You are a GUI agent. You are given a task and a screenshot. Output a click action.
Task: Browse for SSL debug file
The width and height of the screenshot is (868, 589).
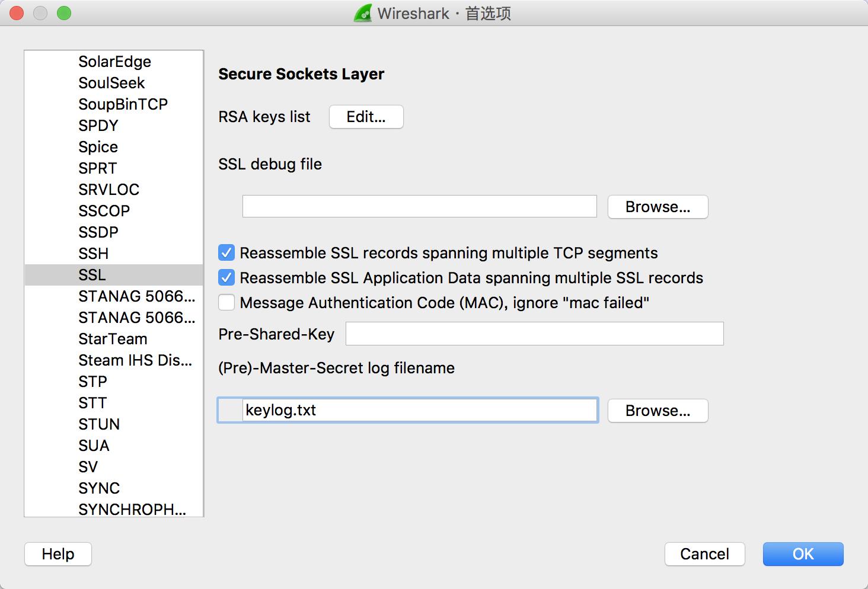pyautogui.click(x=658, y=207)
